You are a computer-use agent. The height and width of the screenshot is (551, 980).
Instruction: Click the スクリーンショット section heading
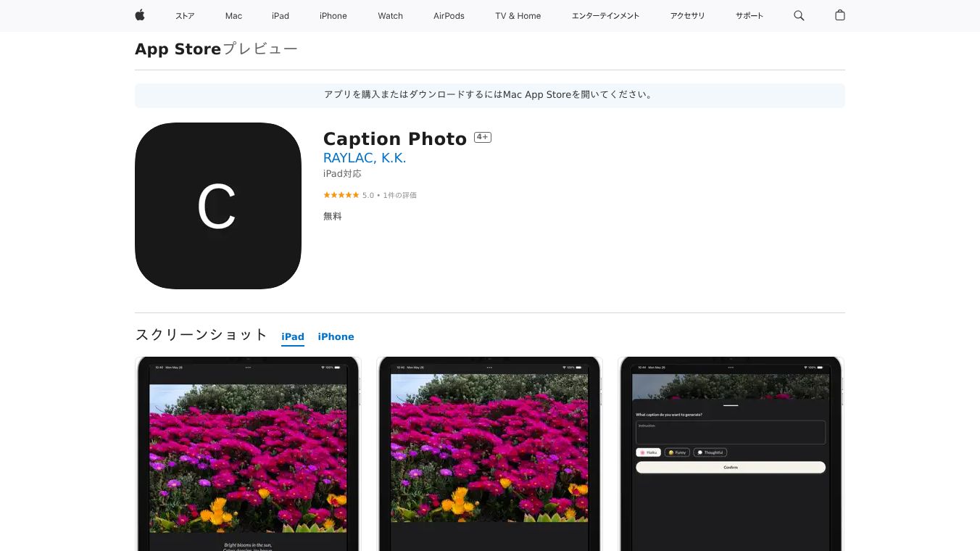[x=202, y=334]
